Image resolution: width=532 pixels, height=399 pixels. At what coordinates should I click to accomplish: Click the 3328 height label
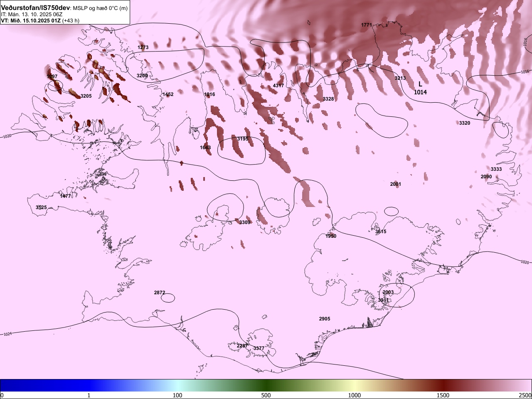coord(328,99)
